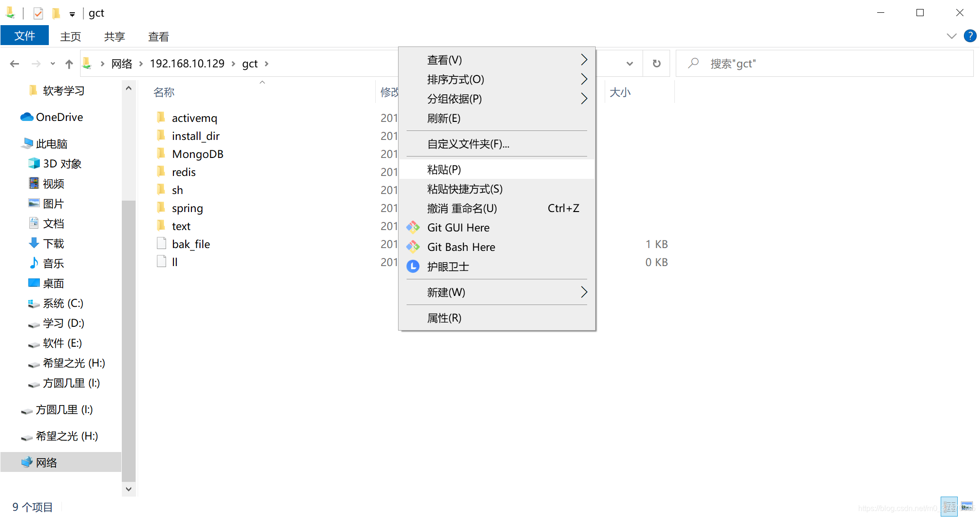Select the spring folder name
The image size is (980, 517).
click(187, 208)
